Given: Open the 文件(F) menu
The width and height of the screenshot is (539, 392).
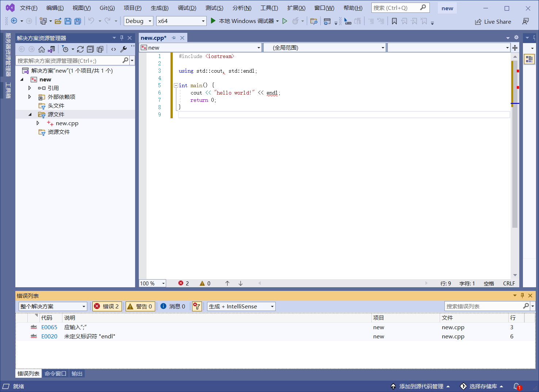Looking at the screenshot, I should coord(28,8).
